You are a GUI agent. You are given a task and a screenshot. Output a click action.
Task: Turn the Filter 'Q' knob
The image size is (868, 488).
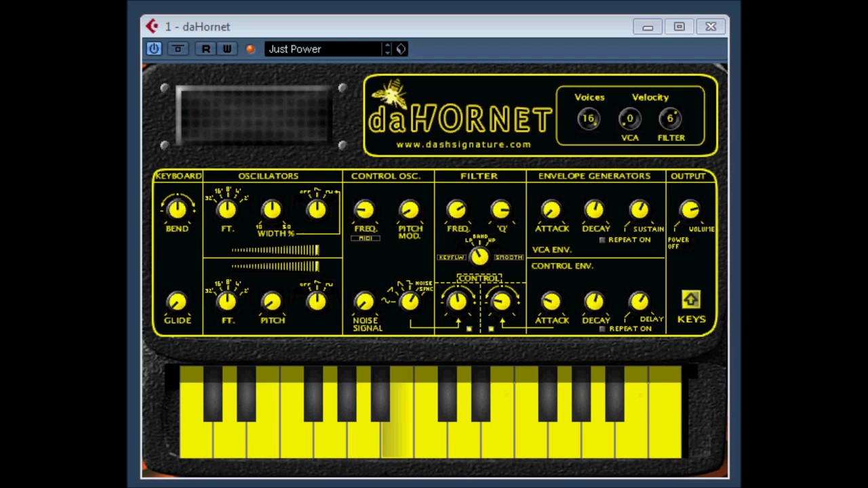pos(501,209)
